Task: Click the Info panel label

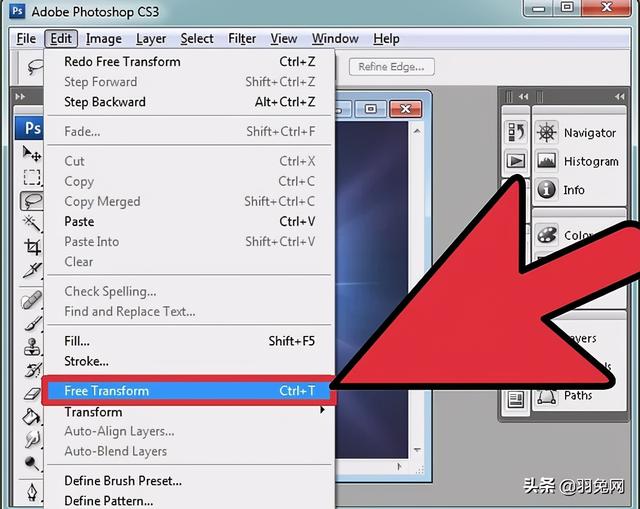Action: coord(574,190)
